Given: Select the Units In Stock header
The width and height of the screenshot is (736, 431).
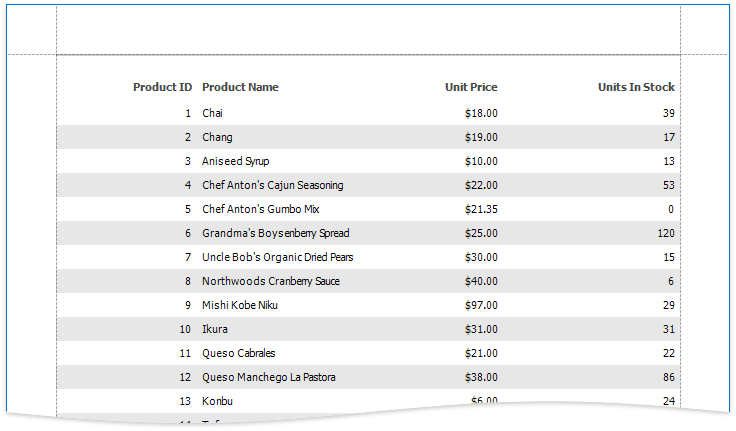Looking at the screenshot, I should pyautogui.click(x=636, y=87).
